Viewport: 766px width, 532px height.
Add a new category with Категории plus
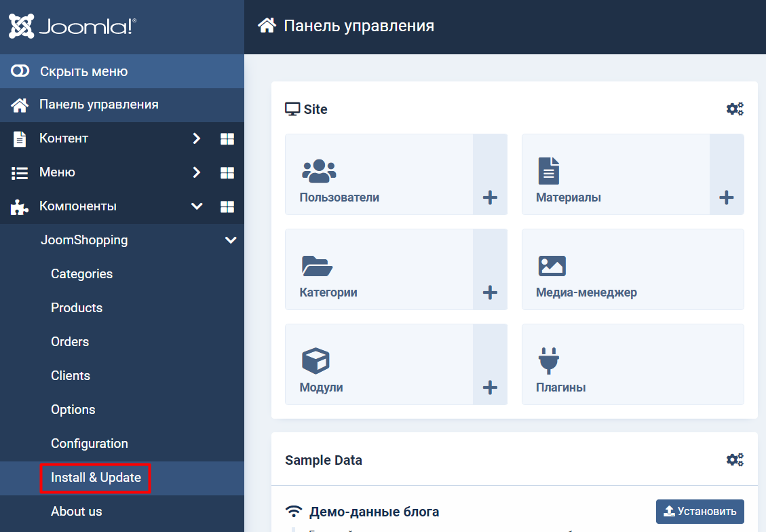pos(490,292)
